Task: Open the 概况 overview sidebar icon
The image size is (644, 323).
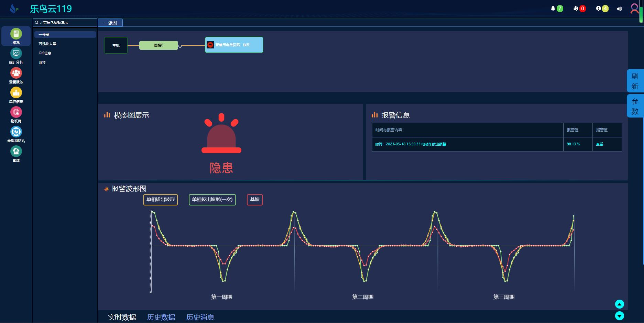Action: point(16,34)
